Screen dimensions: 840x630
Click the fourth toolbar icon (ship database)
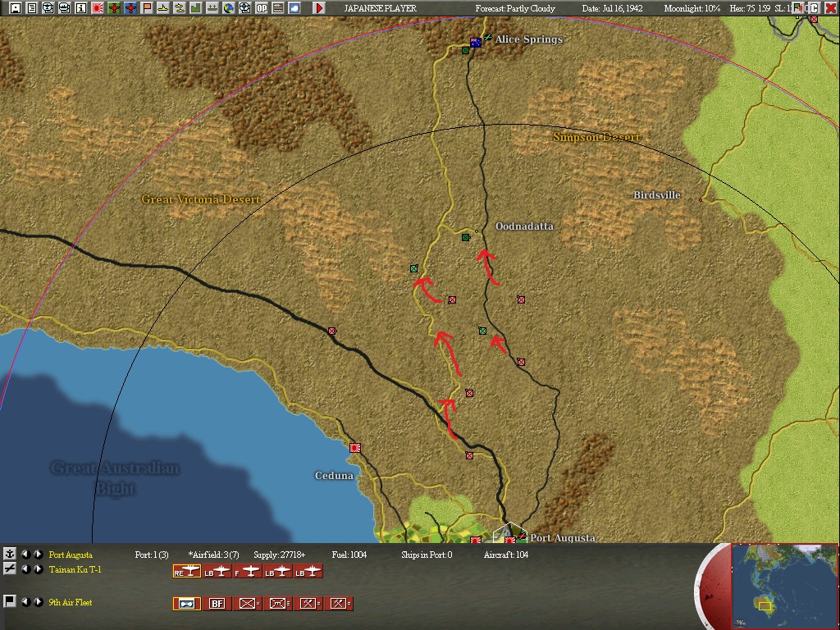click(x=65, y=8)
